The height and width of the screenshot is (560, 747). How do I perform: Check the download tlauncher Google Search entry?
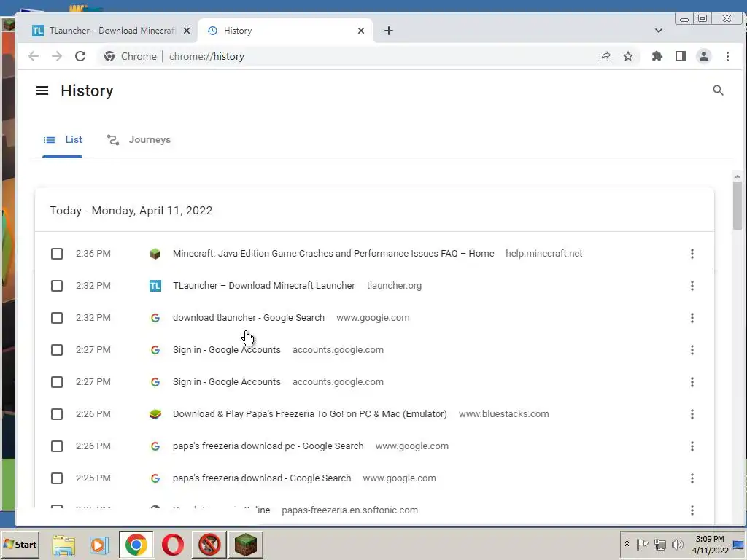coord(57,318)
